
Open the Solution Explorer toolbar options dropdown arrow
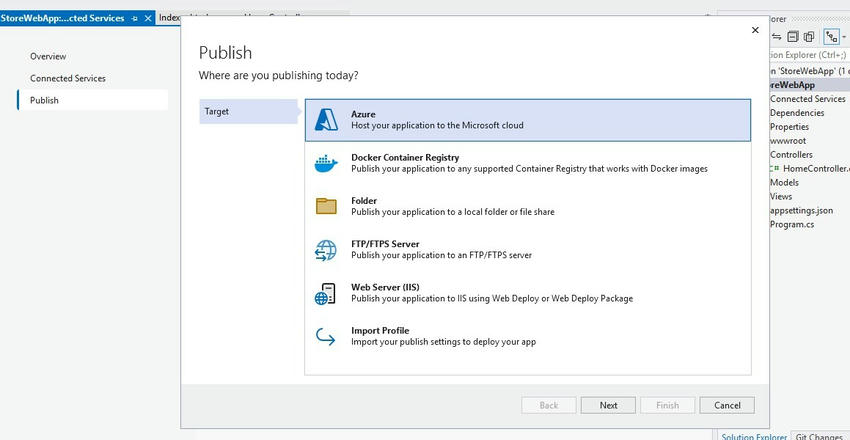tap(846, 37)
